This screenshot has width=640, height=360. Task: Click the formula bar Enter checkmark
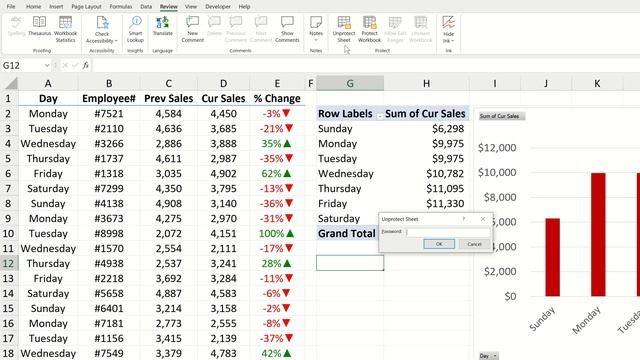[75, 65]
